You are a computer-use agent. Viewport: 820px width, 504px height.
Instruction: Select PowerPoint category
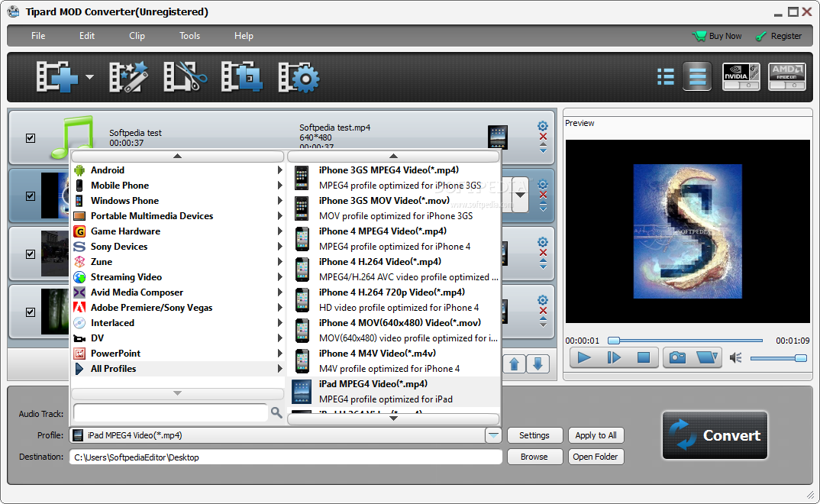pos(178,354)
